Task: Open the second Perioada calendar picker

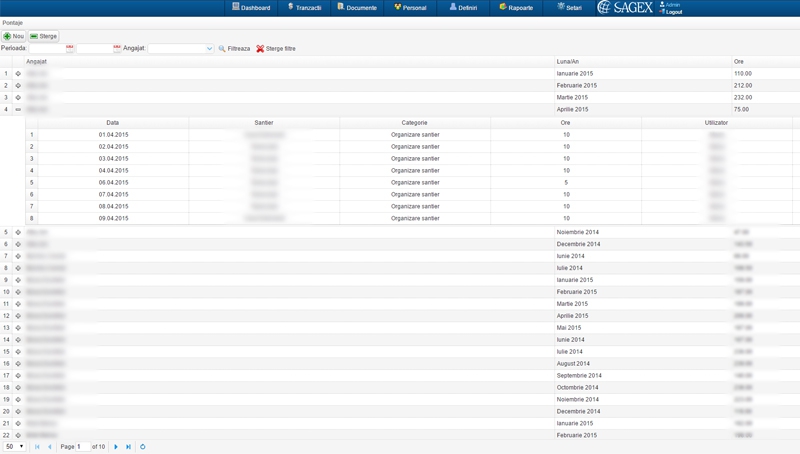Action: [117, 48]
